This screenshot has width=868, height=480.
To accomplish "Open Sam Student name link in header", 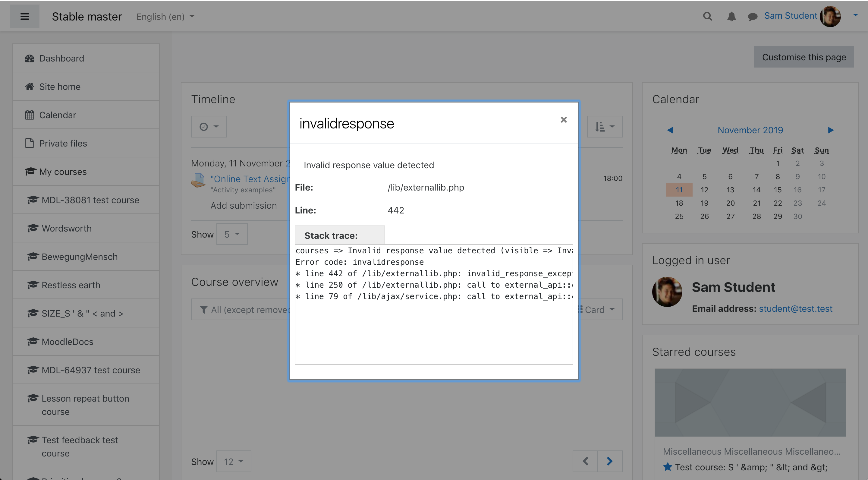I will [x=790, y=15].
